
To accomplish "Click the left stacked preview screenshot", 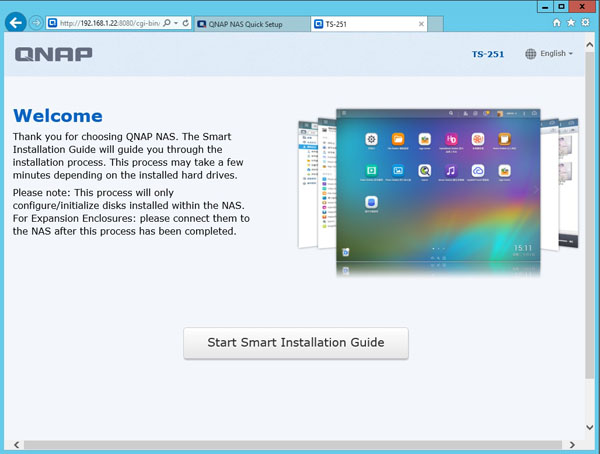I will [x=307, y=184].
